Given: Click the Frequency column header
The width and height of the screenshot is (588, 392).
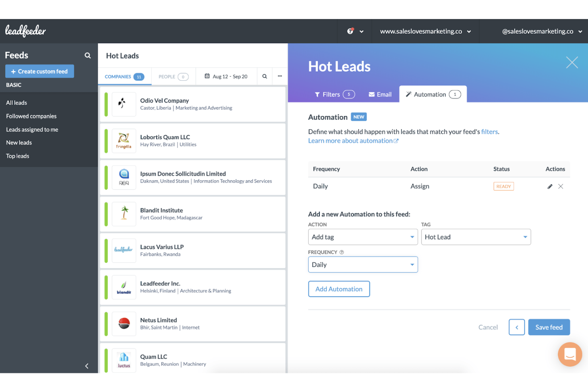Looking at the screenshot, I should coord(326,169).
